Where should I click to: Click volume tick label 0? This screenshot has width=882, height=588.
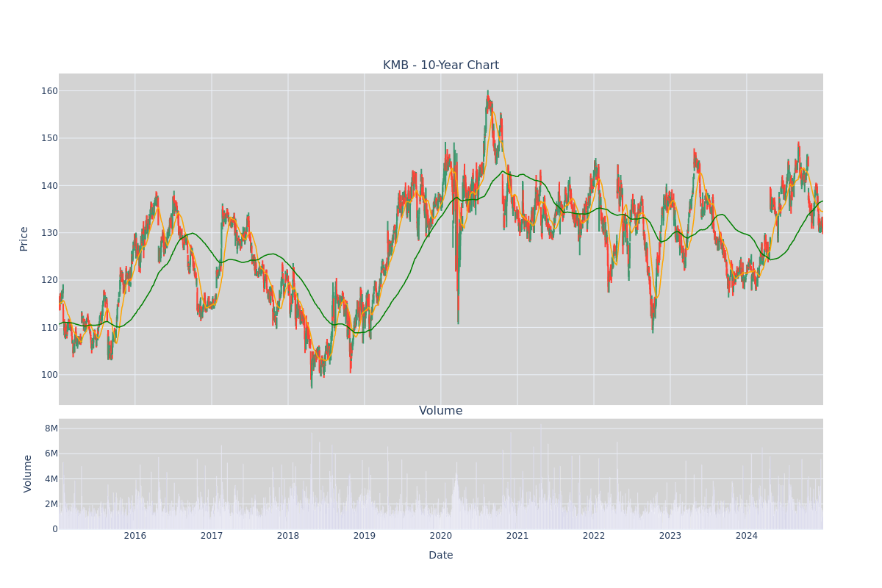point(54,529)
